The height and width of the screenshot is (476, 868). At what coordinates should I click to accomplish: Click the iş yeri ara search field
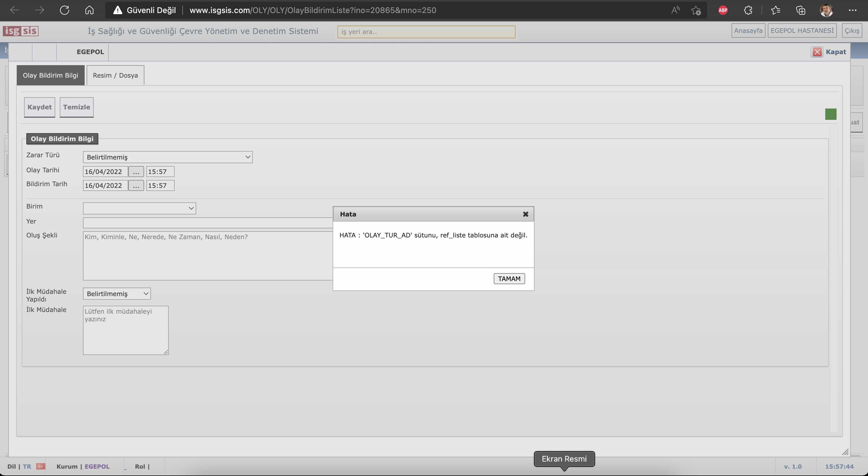click(426, 32)
